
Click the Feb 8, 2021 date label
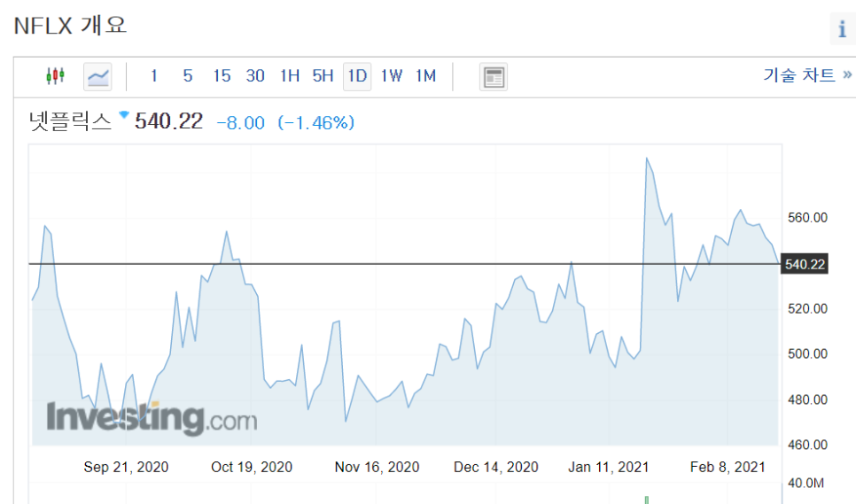point(728,467)
